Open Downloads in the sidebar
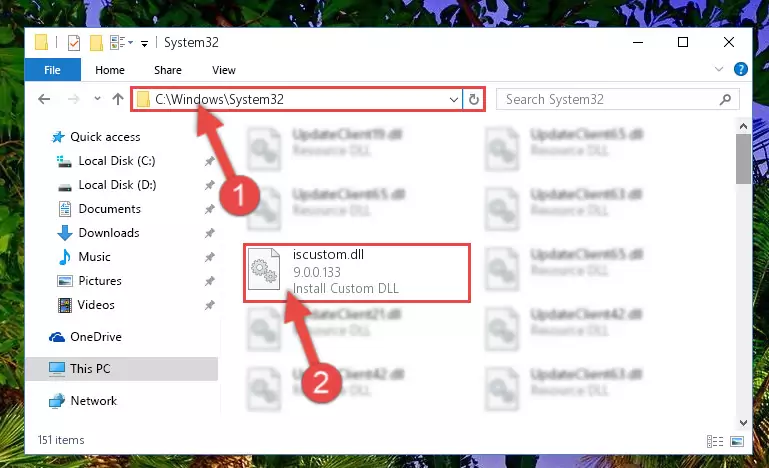Image resolution: width=769 pixels, height=468 pixels. click(109, 233)
